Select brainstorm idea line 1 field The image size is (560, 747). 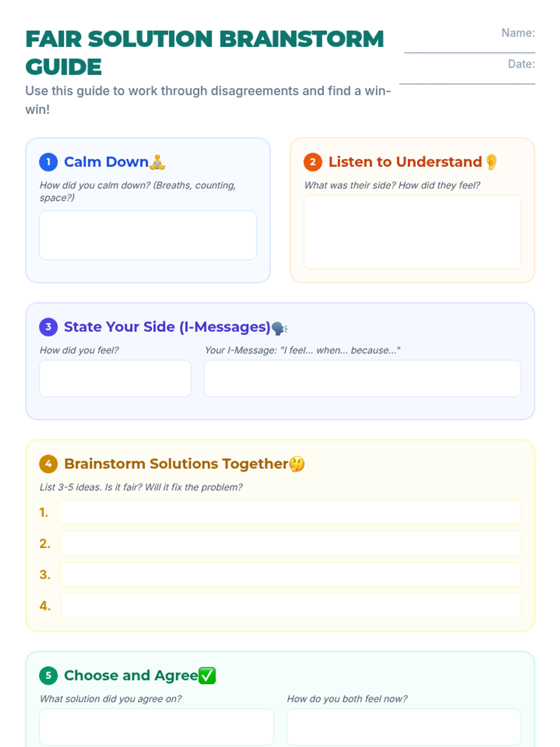click(x=289, y=512)
